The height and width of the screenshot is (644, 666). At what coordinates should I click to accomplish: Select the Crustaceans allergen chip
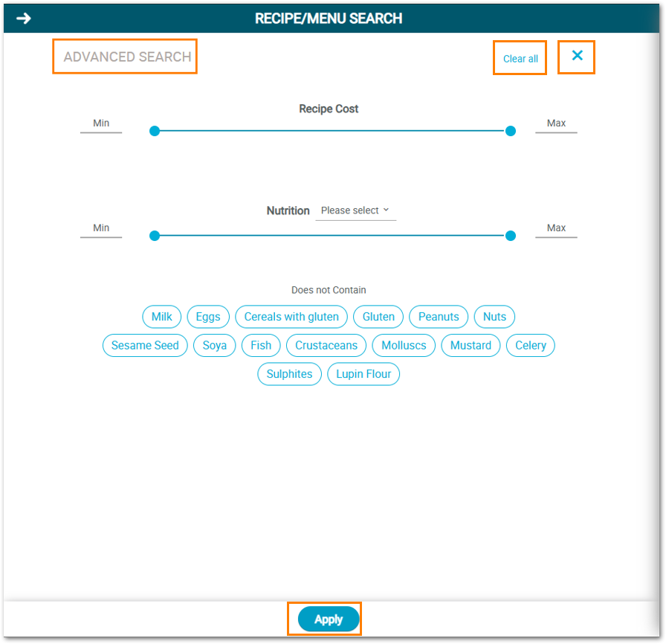[x=326, y=346]
